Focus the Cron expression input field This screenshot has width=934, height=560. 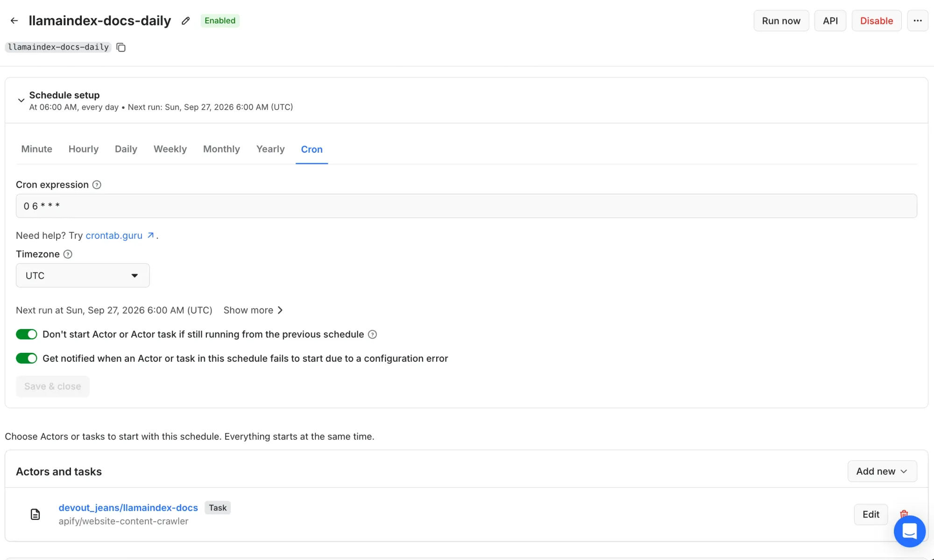pyautogui.click(x=466, y=206)
